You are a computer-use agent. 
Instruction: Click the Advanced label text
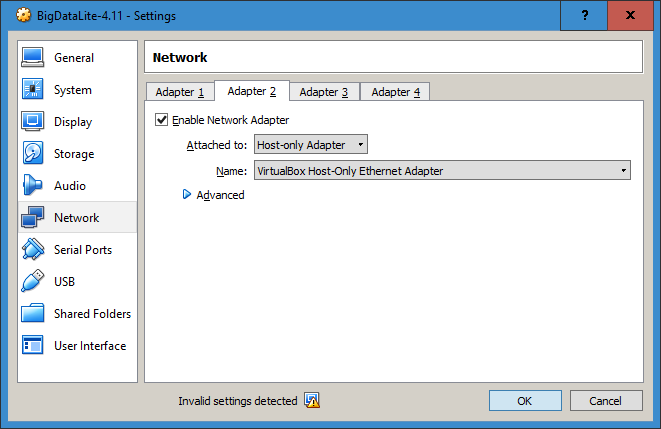pos(220,195)
